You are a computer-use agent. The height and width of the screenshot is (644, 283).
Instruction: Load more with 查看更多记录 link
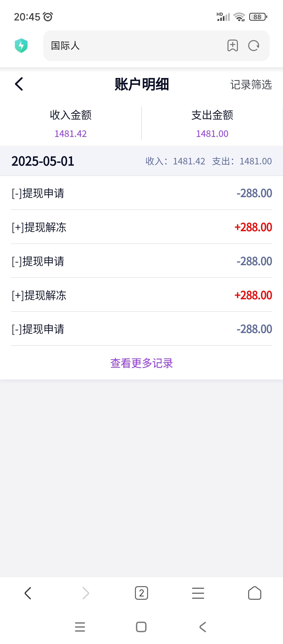click(141, 363)
